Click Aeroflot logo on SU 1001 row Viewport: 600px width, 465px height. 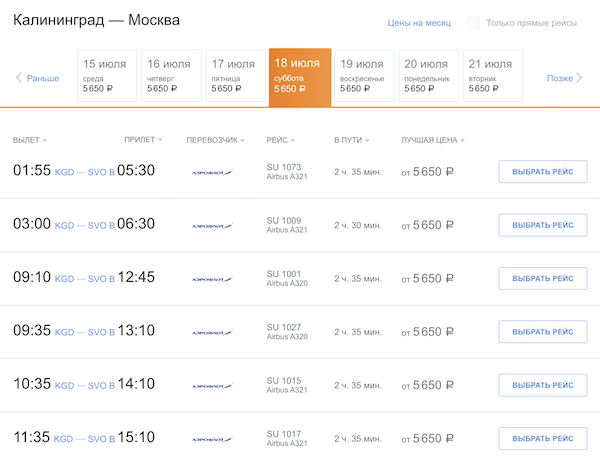212,279
